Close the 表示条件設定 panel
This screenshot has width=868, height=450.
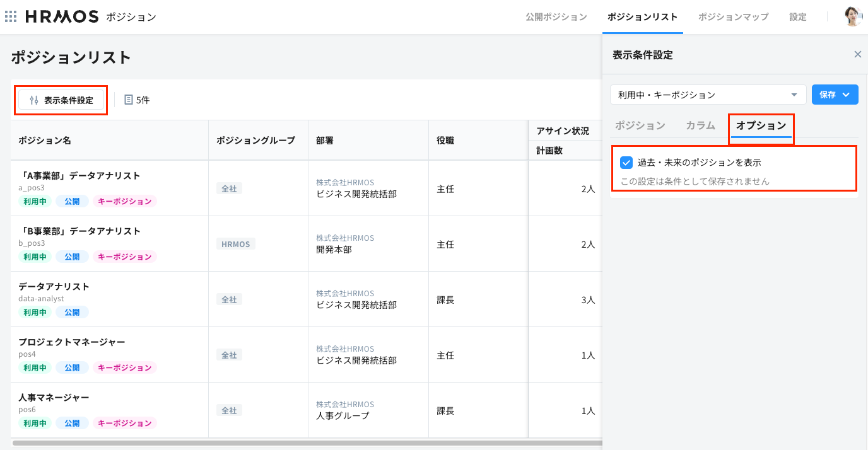(x=857, y=54)
